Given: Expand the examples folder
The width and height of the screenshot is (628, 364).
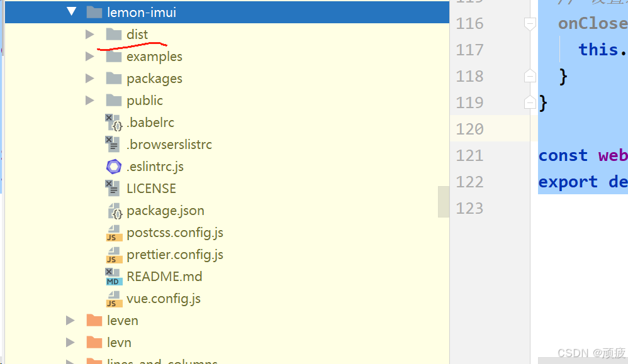Looking at the screenshot, I should [x=90, y=56].
